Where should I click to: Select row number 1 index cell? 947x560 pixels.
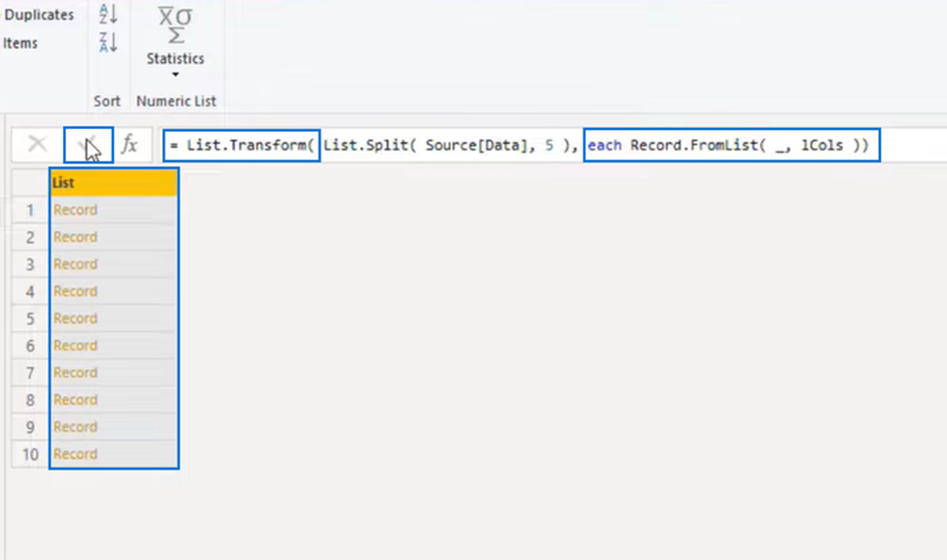(x=30, y=210)
